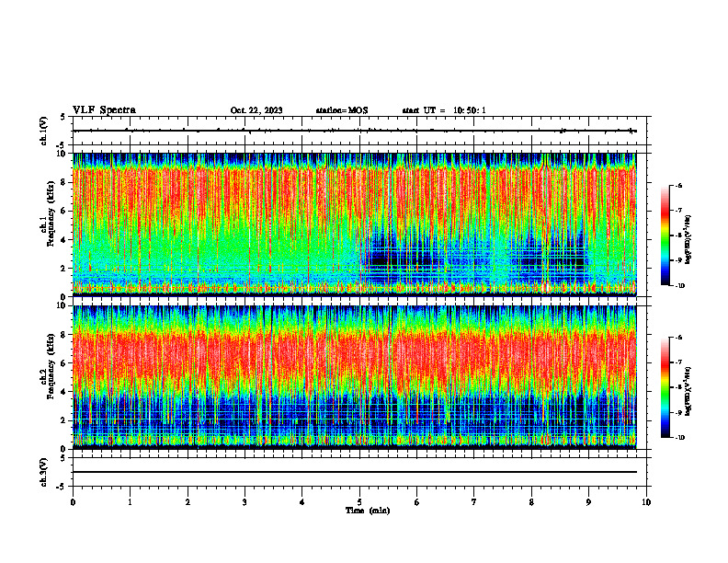Click the "-10" tick on ch.1 color bar
The height and width of the screenshot is (563, 728).
click(680, 286)
